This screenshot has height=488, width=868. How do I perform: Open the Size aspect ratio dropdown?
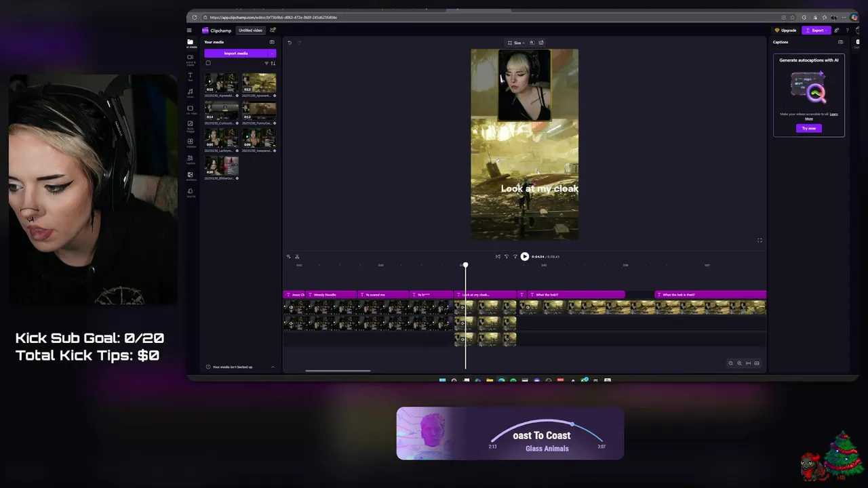tap(517, 43)
